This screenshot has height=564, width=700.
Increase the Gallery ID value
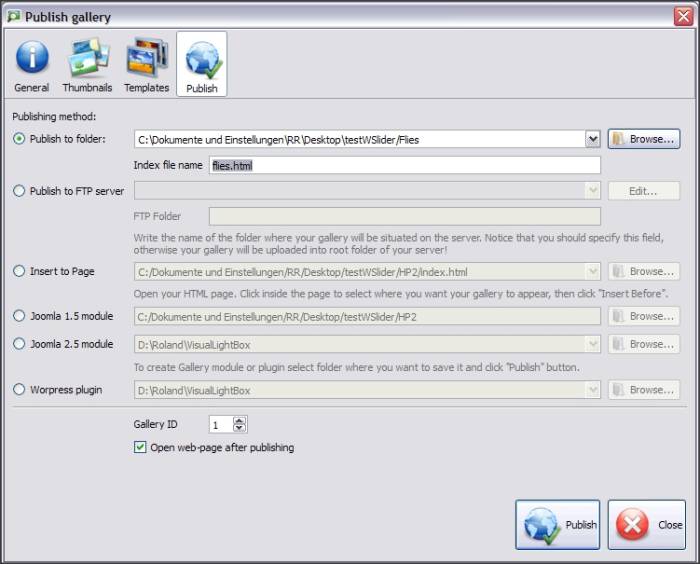[239, 420]
